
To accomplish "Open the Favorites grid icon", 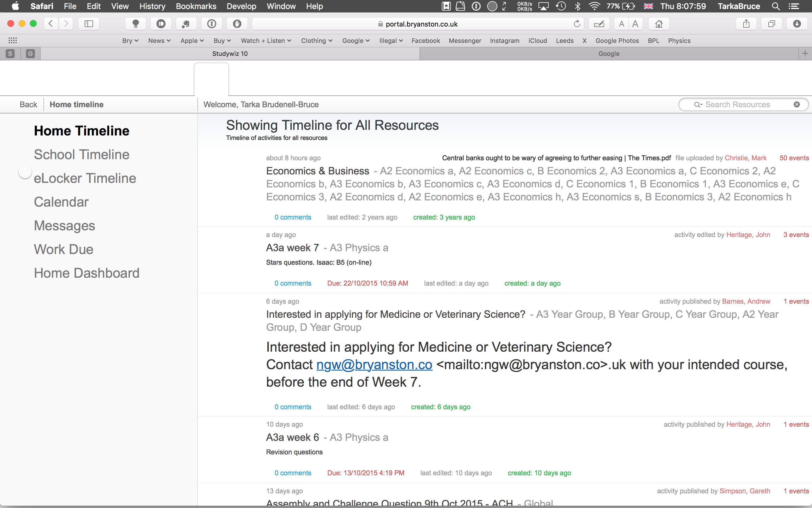I will pos(13,41).
